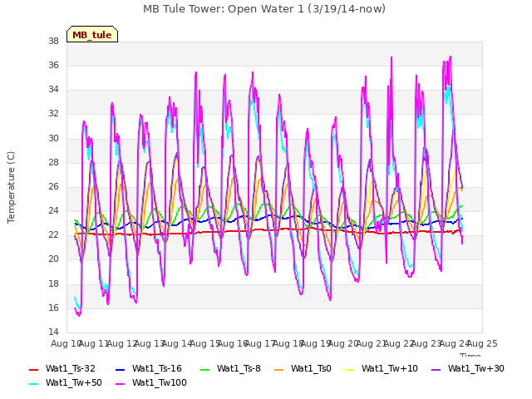Click the cyan Wat1_Tw+50 legend swatch
532x399 pixels.
tap(34, 384)
